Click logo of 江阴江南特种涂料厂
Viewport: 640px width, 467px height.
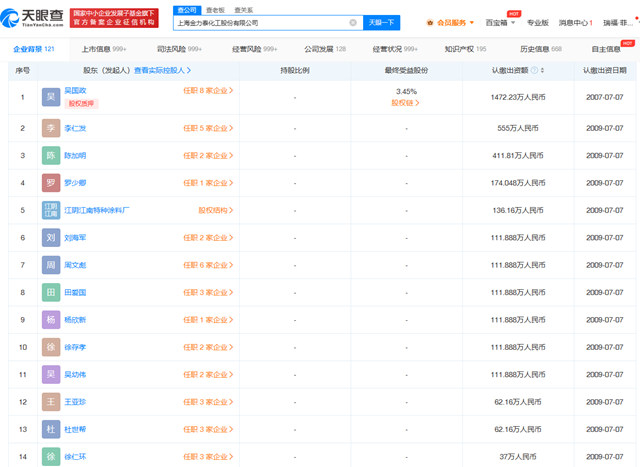click(51, 210)
